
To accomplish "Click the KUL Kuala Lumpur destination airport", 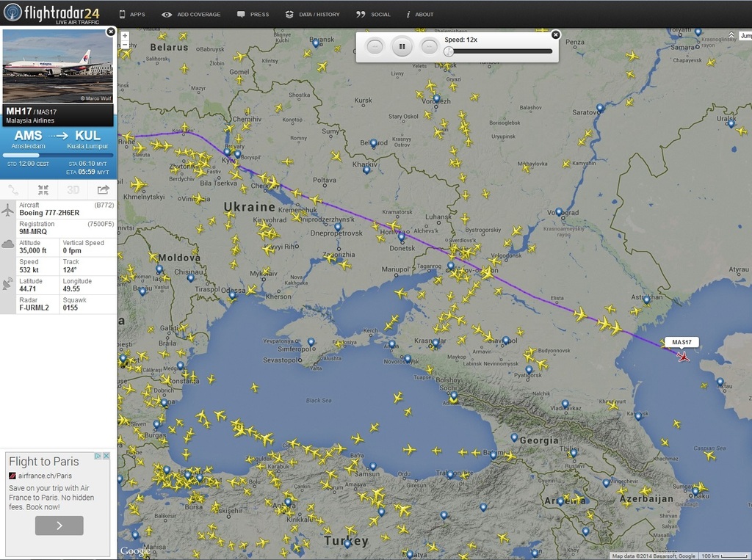I will pyautogui.click(x=87, y=139).
